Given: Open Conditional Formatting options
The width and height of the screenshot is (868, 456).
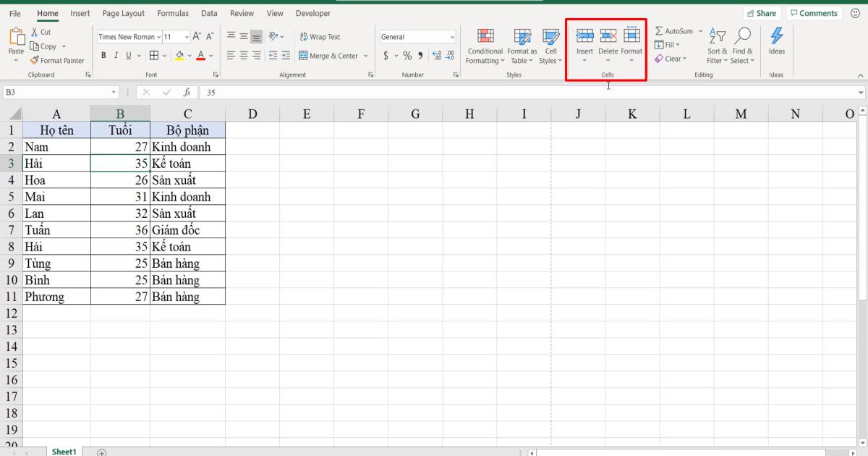Looking at the screenshot, I should coord(485,47).
